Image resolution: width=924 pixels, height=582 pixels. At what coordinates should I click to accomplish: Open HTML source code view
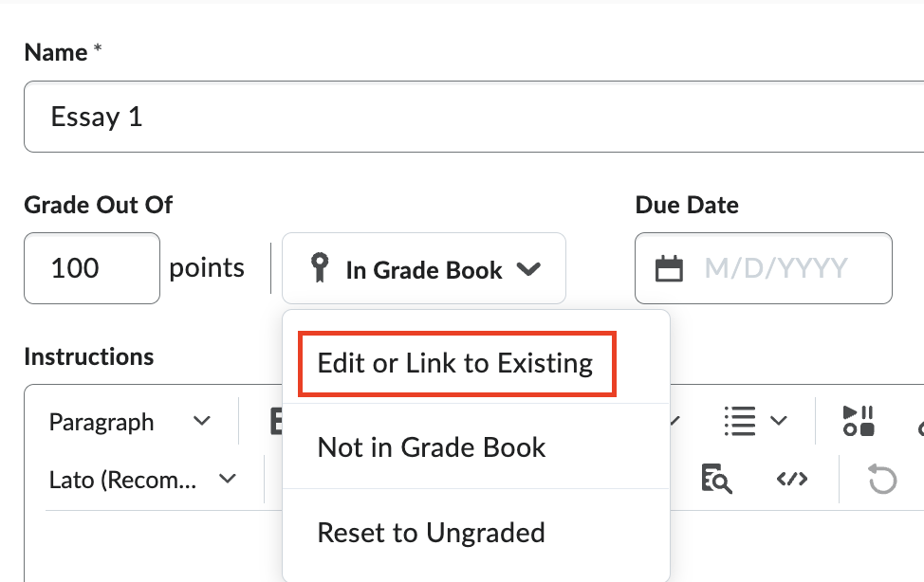793,480
